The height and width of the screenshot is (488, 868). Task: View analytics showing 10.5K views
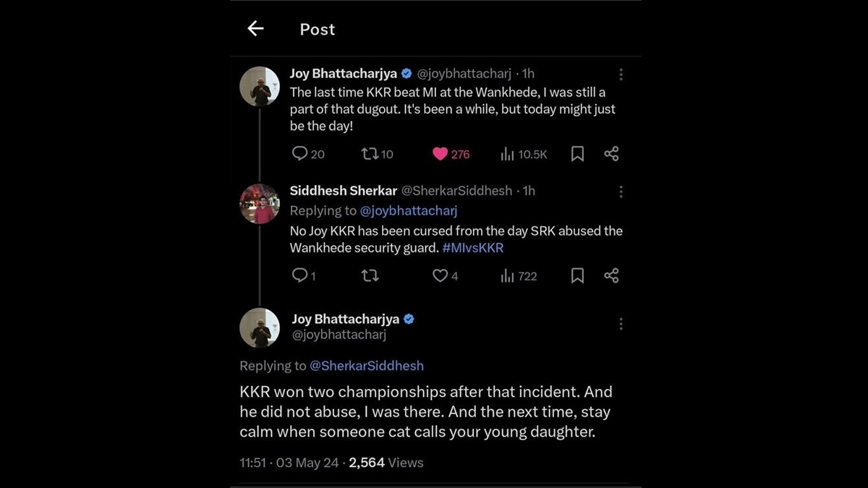508,154
